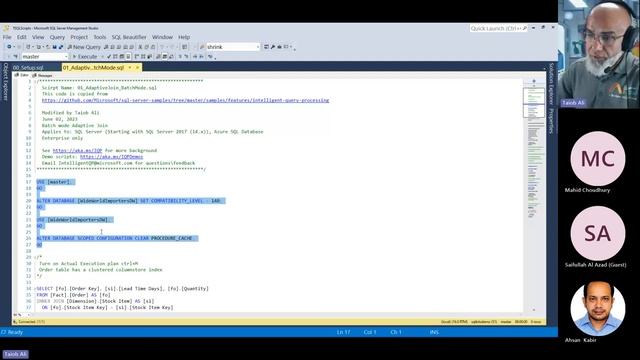Open the Help menu
The width and height of the screenshot is (640, 360).
[184, 37]
